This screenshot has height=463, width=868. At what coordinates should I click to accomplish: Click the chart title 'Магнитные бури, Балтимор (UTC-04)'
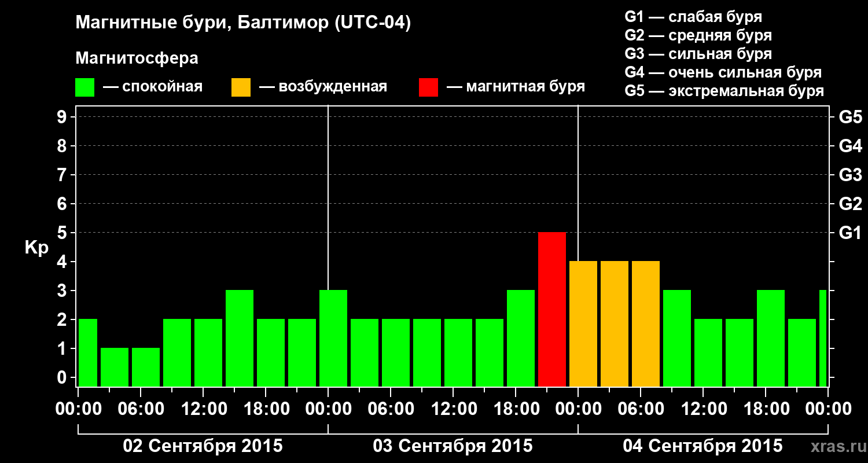[243, 23]
